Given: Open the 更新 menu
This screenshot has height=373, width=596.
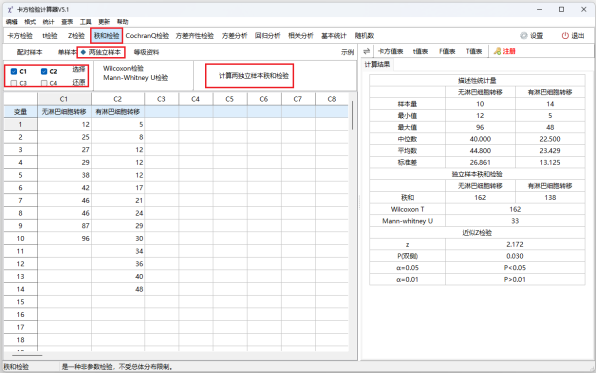Looking at the screenshot, I should [x=104, y=22].
